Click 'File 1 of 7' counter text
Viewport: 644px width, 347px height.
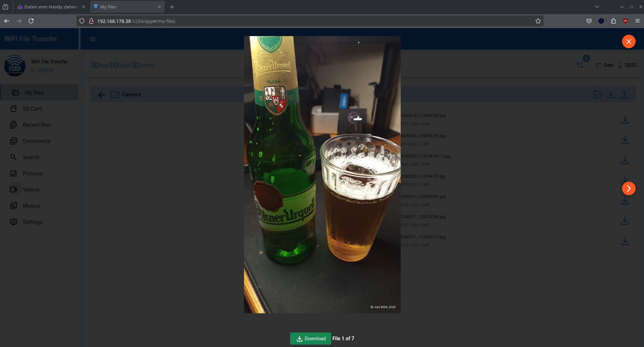[x=343, y=339]
